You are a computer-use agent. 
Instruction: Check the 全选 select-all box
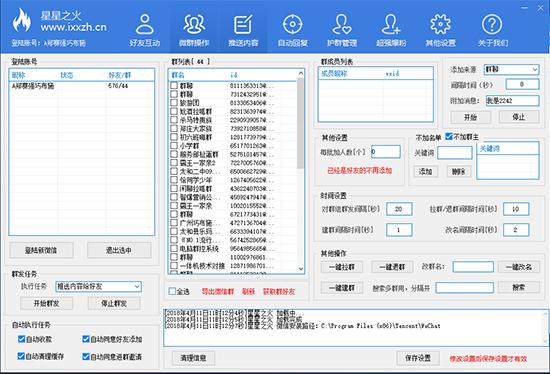(x=172, y=291)
